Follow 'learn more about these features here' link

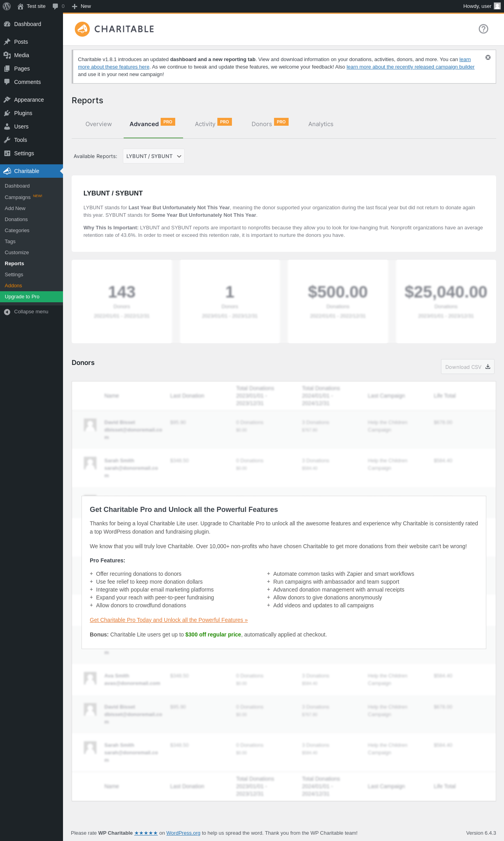click(113, 67)
